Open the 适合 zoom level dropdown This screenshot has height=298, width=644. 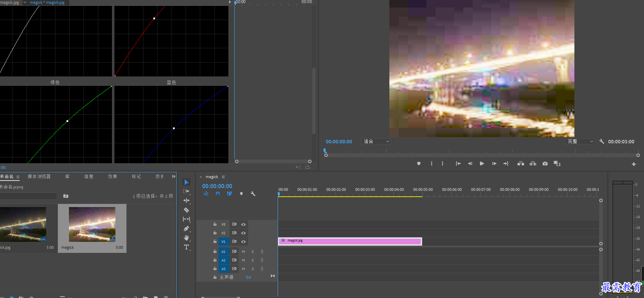376,142
